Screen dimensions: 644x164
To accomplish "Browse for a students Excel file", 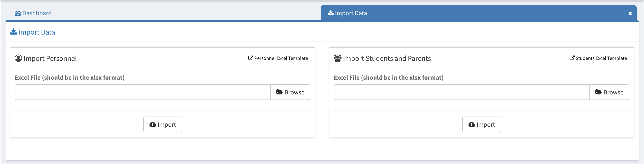I will pos(609,92).
